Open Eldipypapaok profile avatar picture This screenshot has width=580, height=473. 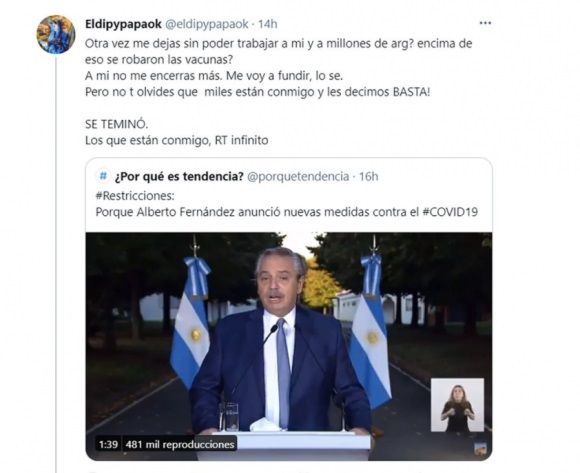(x=56, y=34)
